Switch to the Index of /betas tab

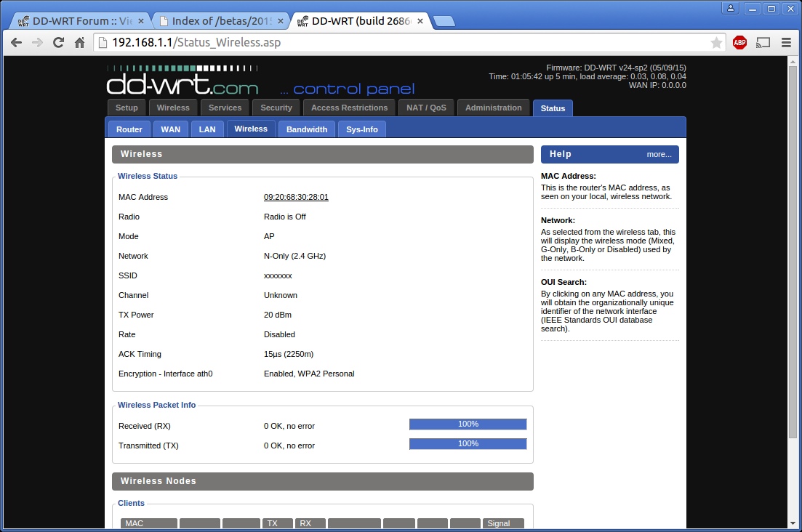click(222, 21)
